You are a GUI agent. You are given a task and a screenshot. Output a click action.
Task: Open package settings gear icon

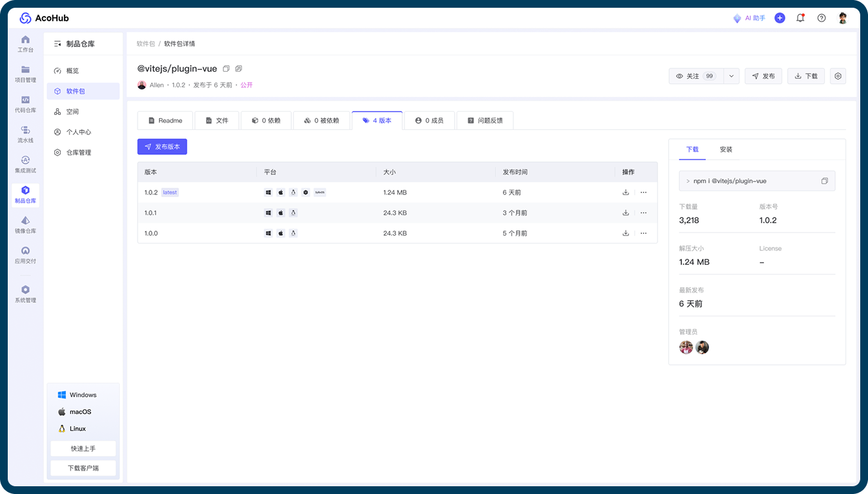point(838,76)
